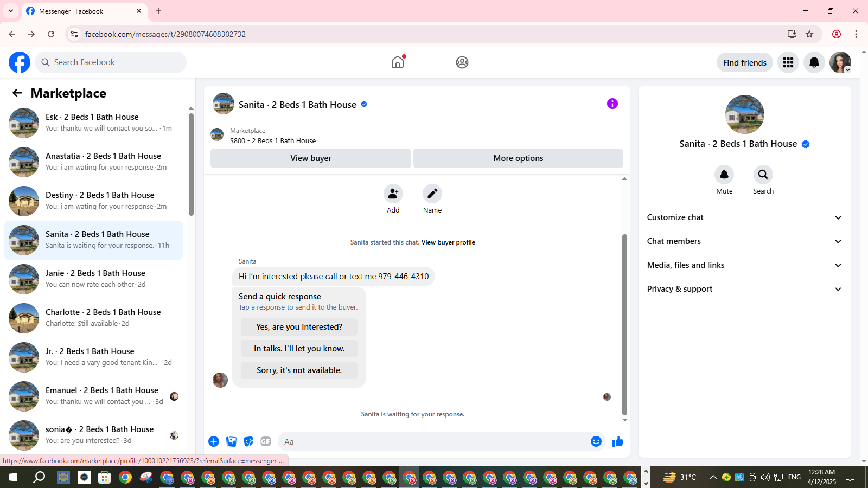
Task: Go back from Marketplace chats list
Action: (17, 93)
